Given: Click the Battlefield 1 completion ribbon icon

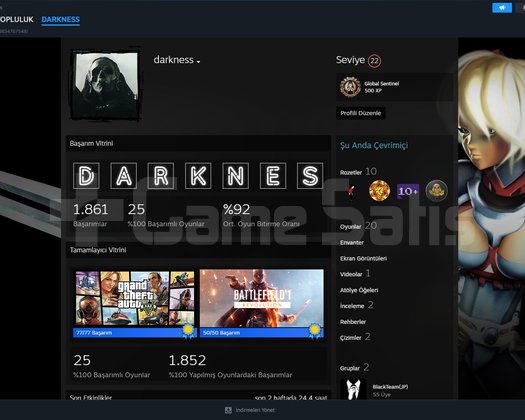Looking at the screenshot, I should click(x=315, y=331).
